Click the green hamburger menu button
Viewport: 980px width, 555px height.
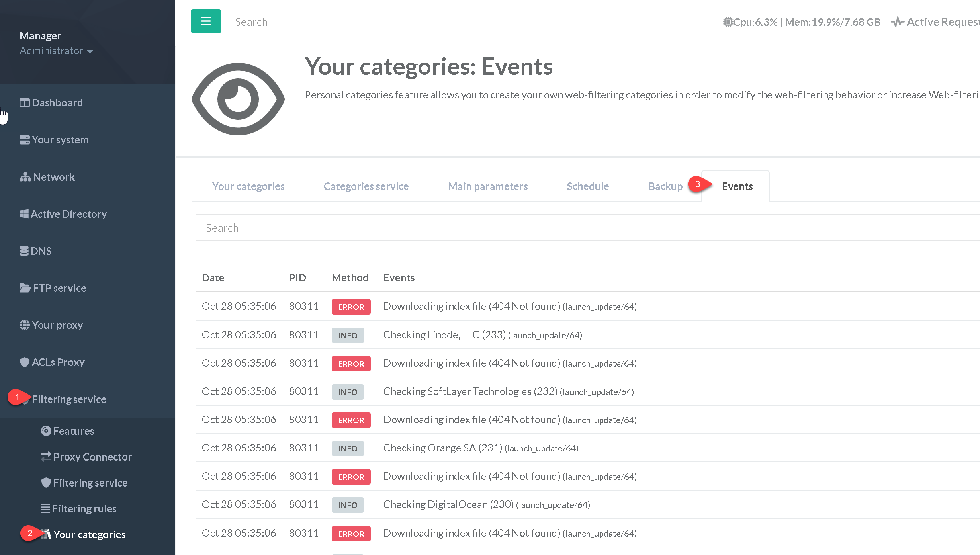(x=206, y=21)
